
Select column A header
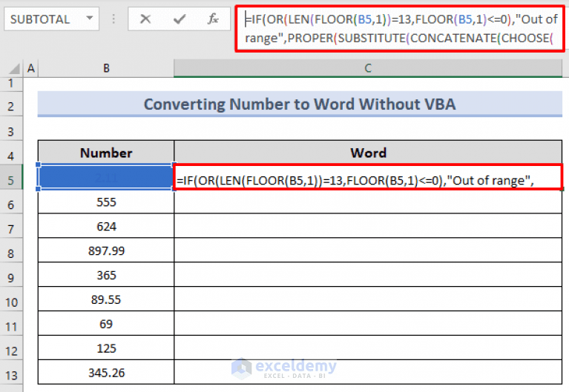click(31, 68)
